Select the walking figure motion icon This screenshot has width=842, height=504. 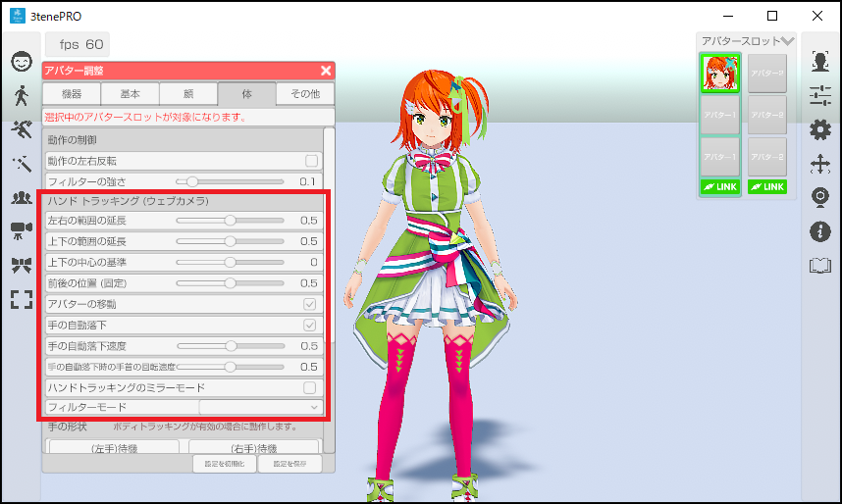(x=22, y=95)
